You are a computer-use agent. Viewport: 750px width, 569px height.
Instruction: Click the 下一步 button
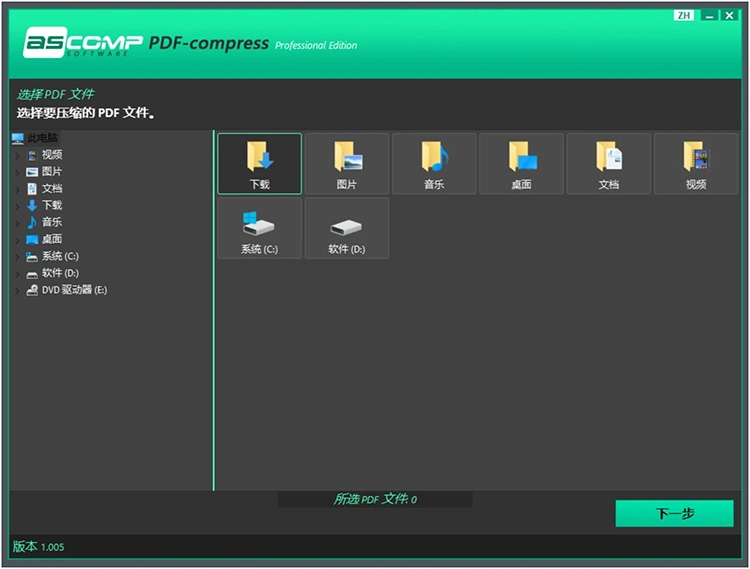[x=674, y=514]
